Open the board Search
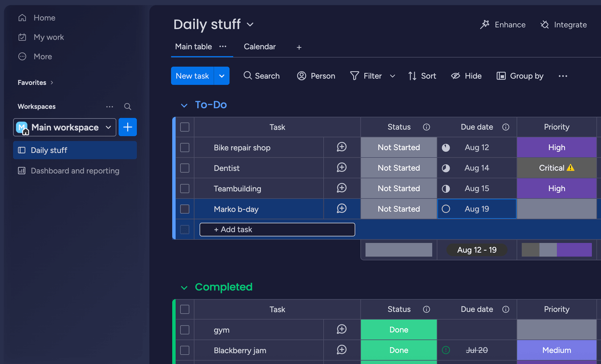This screenshot has width=601, height=364. tap(261, 76)
